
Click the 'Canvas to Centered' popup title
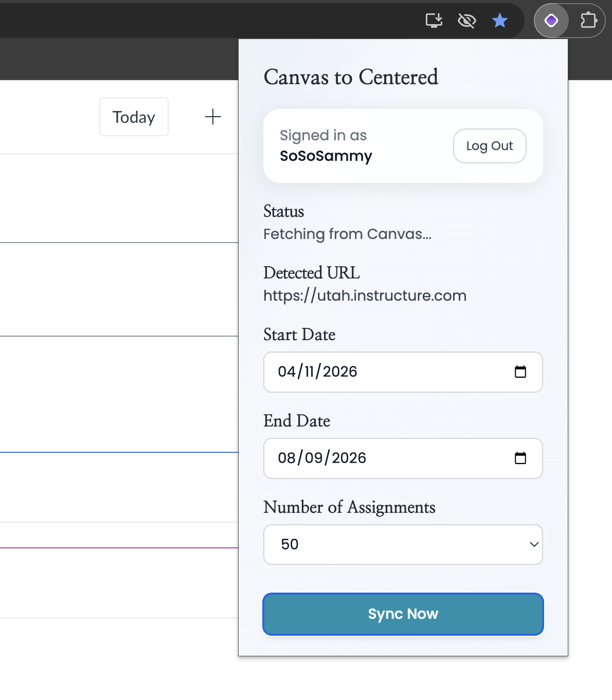[351, 77]
